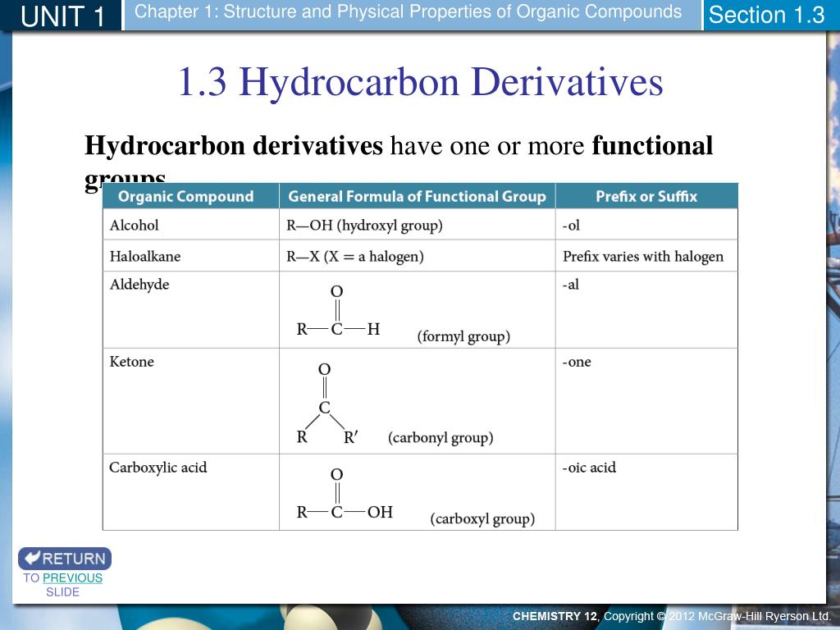
Task: Click the '-oic acid' suffix cell
Action: (646, 492)
